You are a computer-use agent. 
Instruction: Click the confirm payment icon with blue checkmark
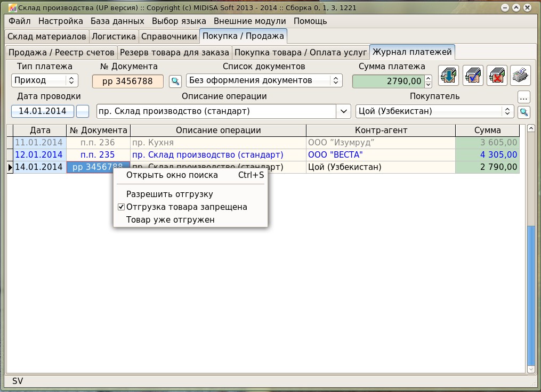click(x=473, y=75)
